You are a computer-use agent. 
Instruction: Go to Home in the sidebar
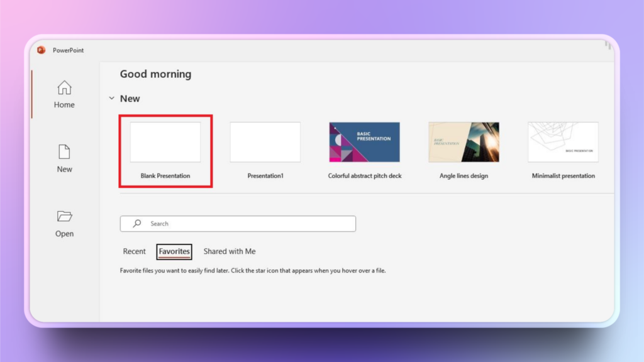64,94
